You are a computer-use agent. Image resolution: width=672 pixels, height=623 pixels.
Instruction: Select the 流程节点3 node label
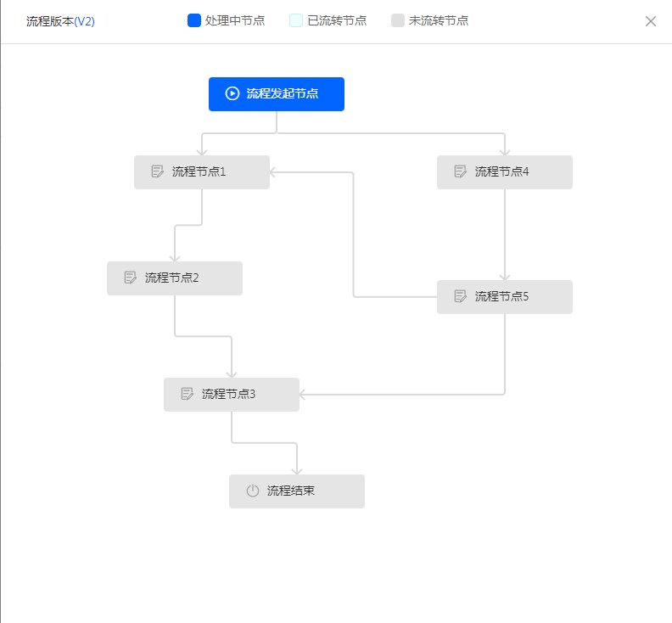pos(228,394)
